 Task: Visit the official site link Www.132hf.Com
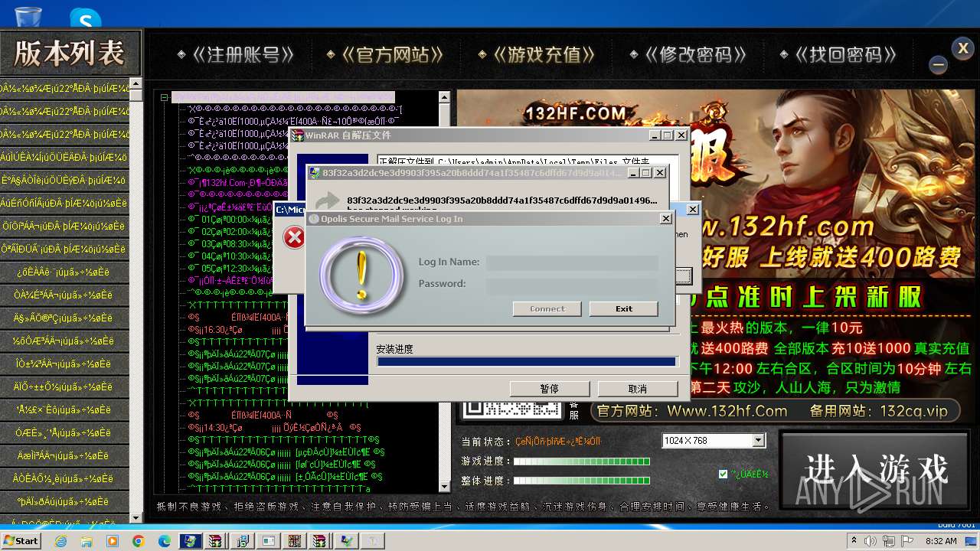pyautogui.click(x=727, y=411)
